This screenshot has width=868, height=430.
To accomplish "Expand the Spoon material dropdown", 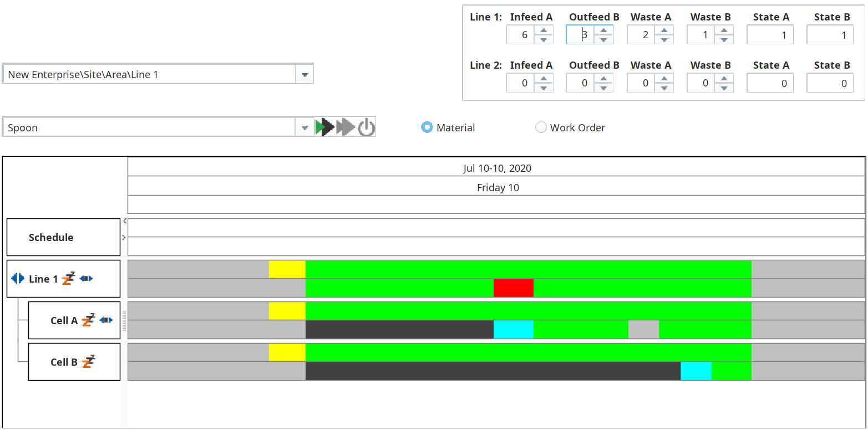I will 304,128.
